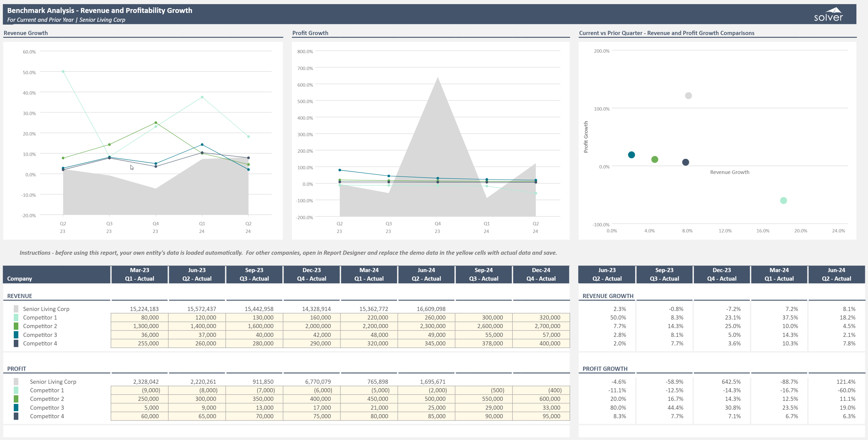The width and height of the screenshot is (868, 440).
Task: Click the Instructions note text
Action: pyautogui.click(x=288, y=253)
